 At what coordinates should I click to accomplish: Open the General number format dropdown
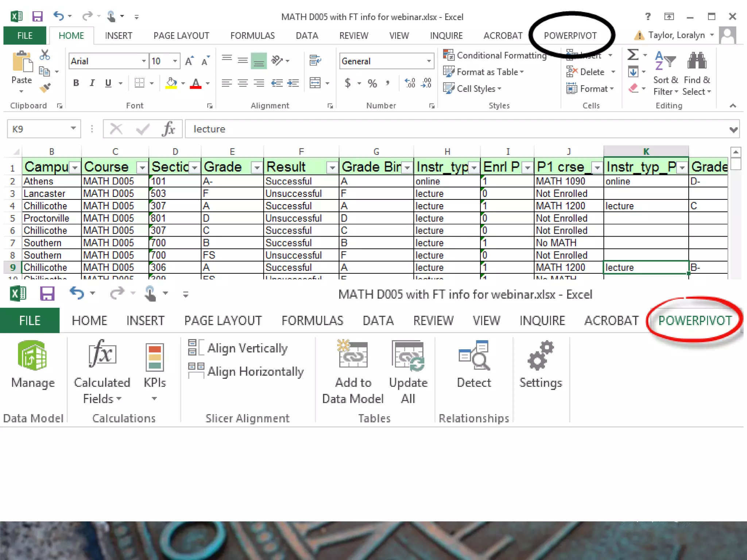(x=429, y=61)
